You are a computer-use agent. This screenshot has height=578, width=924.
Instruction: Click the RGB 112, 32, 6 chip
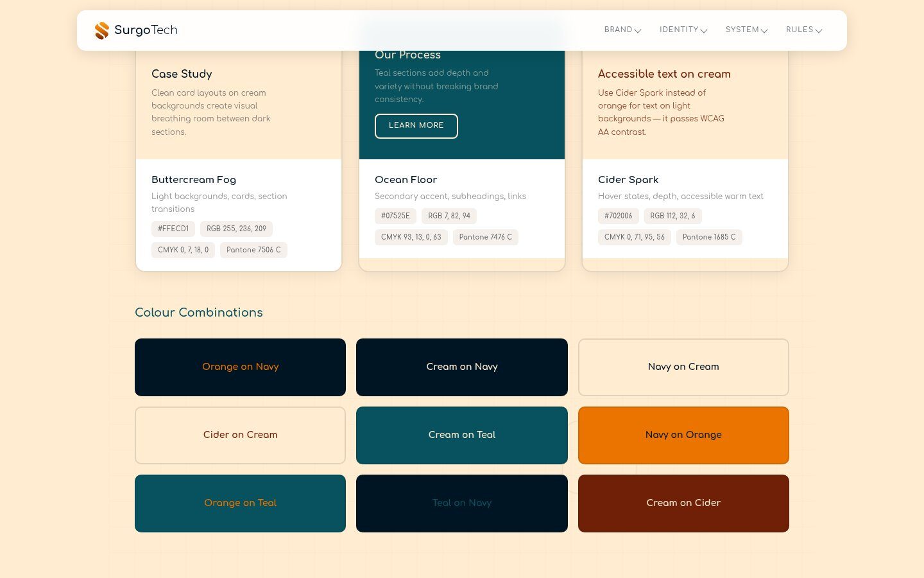click(672, 216)
